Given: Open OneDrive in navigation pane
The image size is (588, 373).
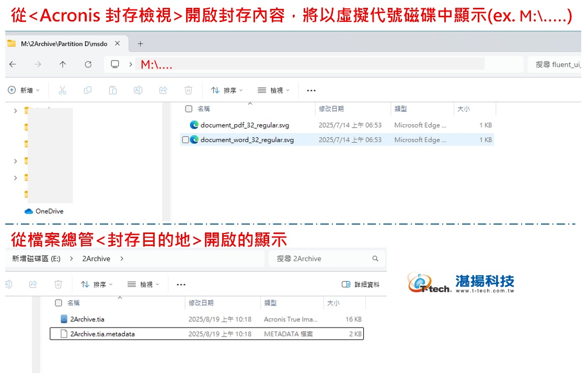Looking at the screenshot, I should [x=44, y=212].
